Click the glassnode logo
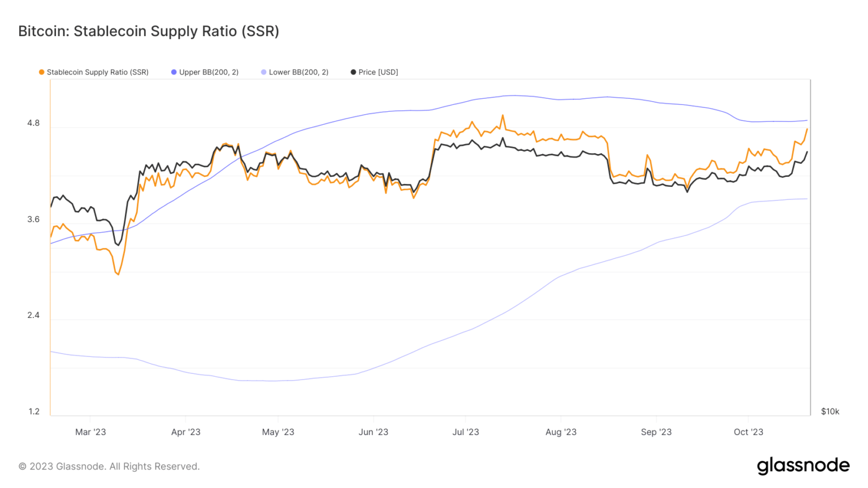This screenshot has width=868, height=488. click(803, 466)
